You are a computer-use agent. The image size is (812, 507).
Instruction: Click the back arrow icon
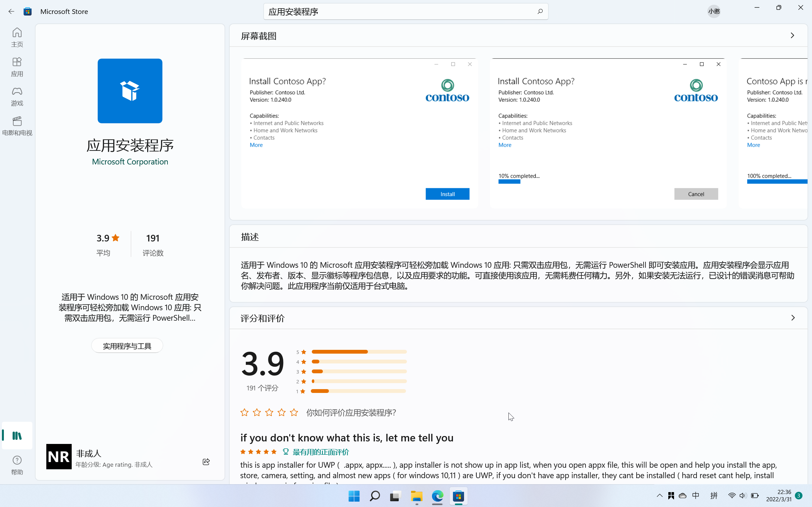pyautogui.click(x=11, y=11)
